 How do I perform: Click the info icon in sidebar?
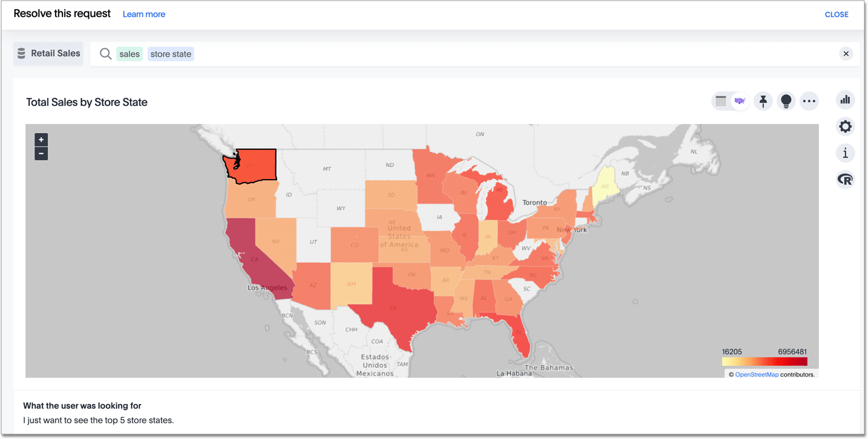(845, 153)
